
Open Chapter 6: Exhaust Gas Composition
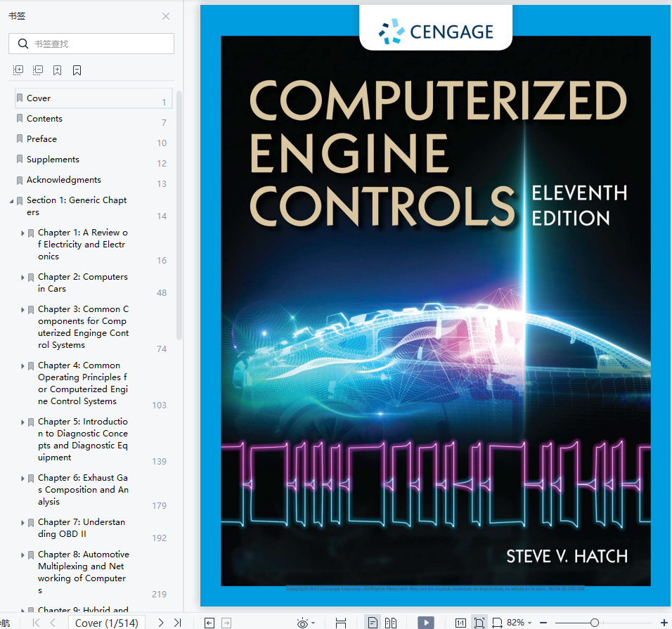click(83, 489)
